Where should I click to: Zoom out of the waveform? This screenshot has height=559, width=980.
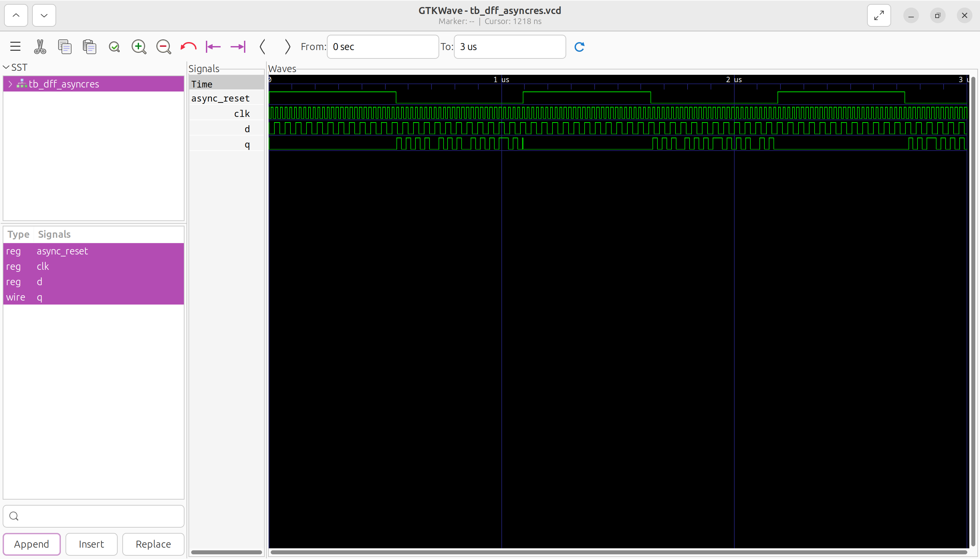(163, 46)
